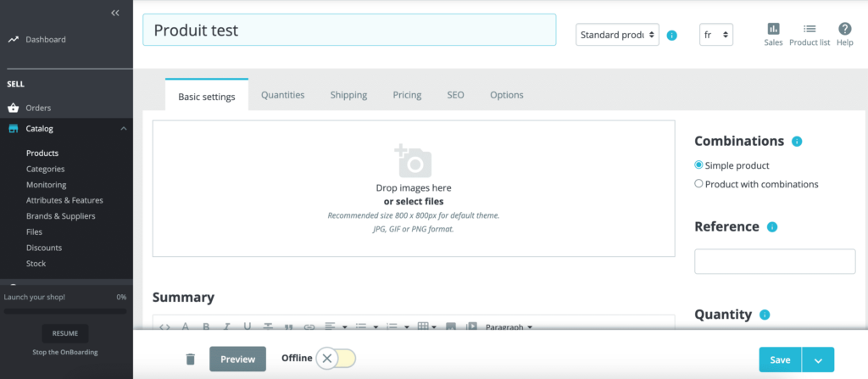Expand the arrow menu next to Save
The image size is (868, 379).
tap(818, 359)
